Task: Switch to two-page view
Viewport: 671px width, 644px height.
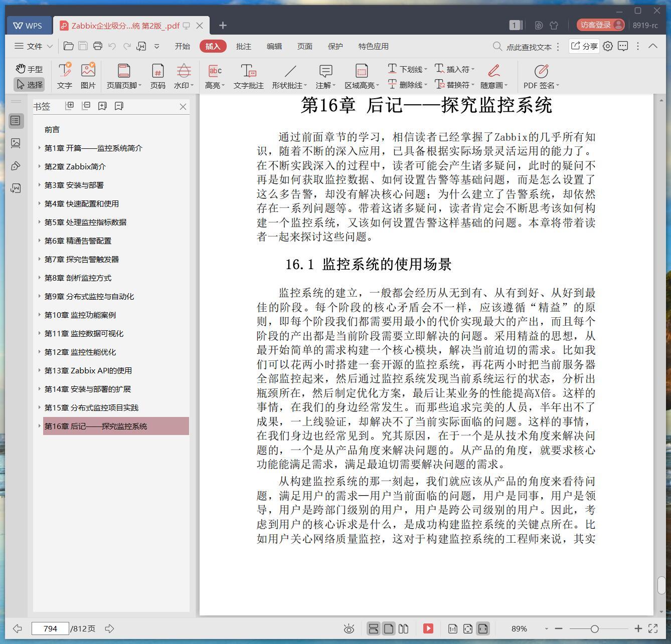Action: pos(403,628)
